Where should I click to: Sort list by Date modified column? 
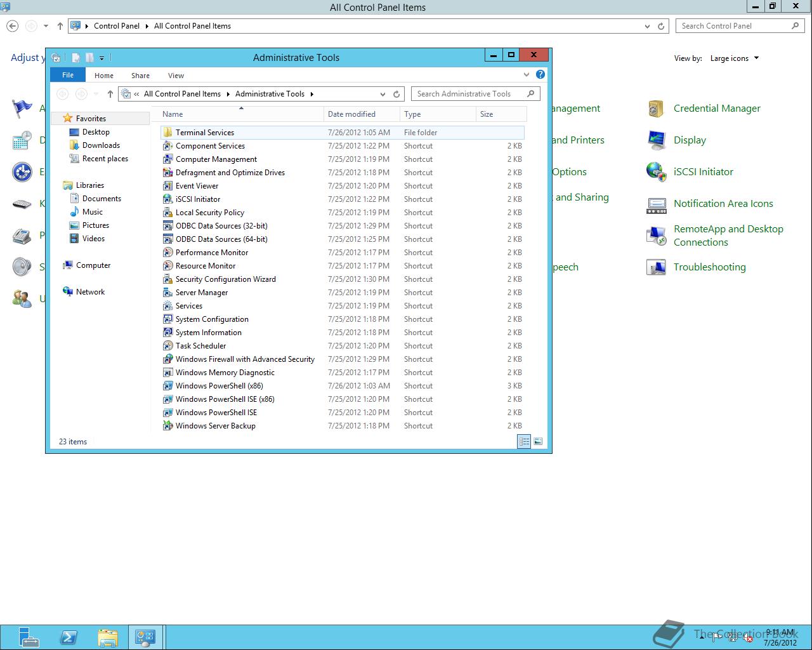(x=362, y=114)
